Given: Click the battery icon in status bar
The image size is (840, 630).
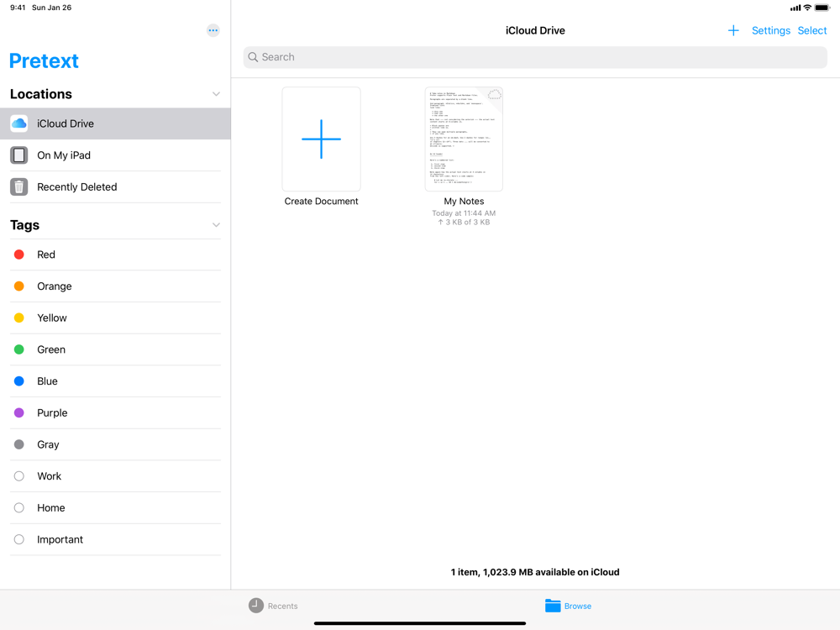Looking at the screenshot, I should point(822,8).
